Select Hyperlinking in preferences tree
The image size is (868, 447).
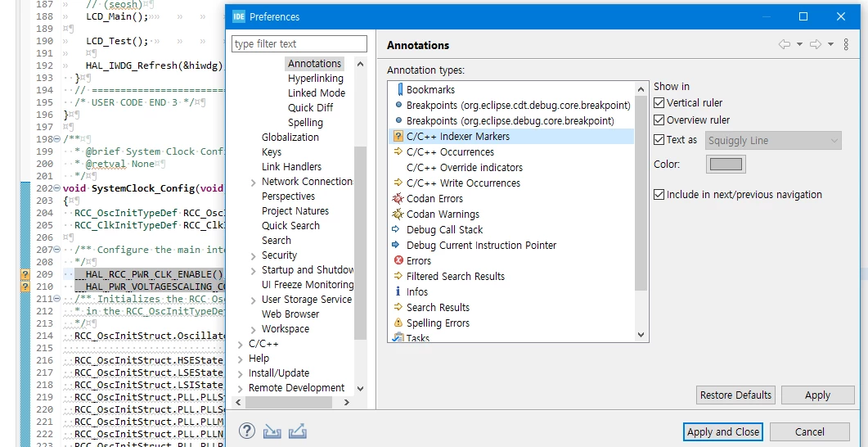pyautogui.click(x=316, y=78)
